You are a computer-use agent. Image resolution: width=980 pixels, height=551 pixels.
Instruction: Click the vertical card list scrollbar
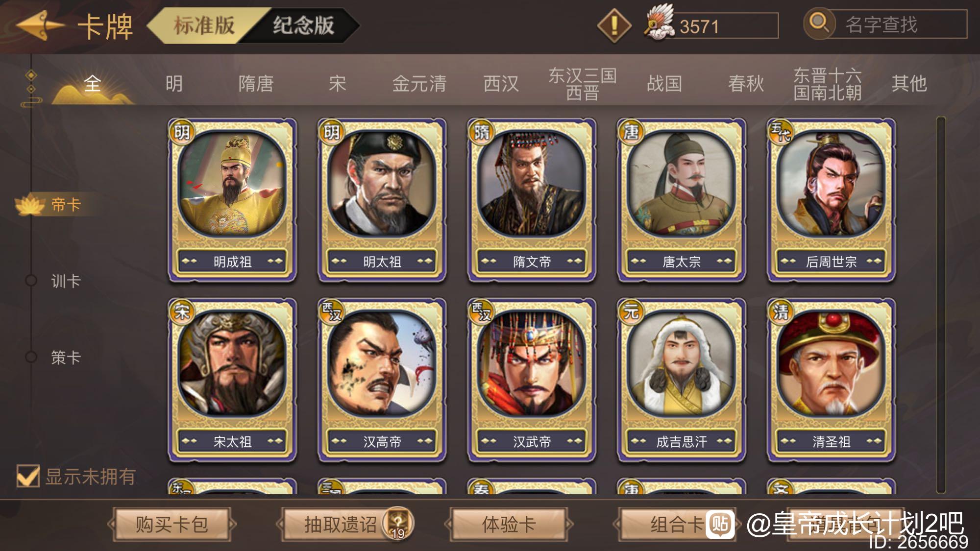(x=940, y=305)
